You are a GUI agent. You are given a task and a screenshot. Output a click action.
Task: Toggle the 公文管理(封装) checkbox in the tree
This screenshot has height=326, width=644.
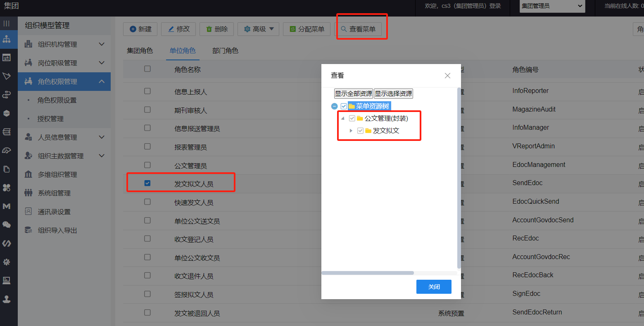[352, 119]
